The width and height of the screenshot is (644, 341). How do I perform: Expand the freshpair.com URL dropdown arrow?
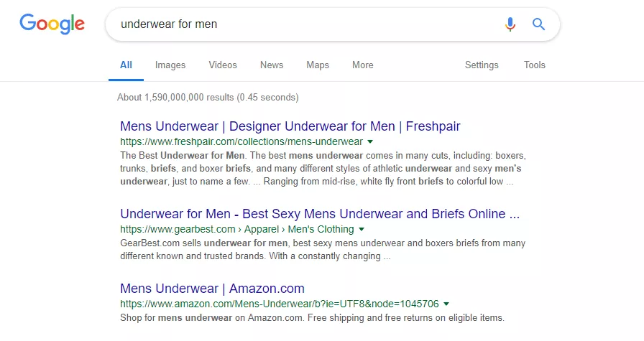(370, 141)
